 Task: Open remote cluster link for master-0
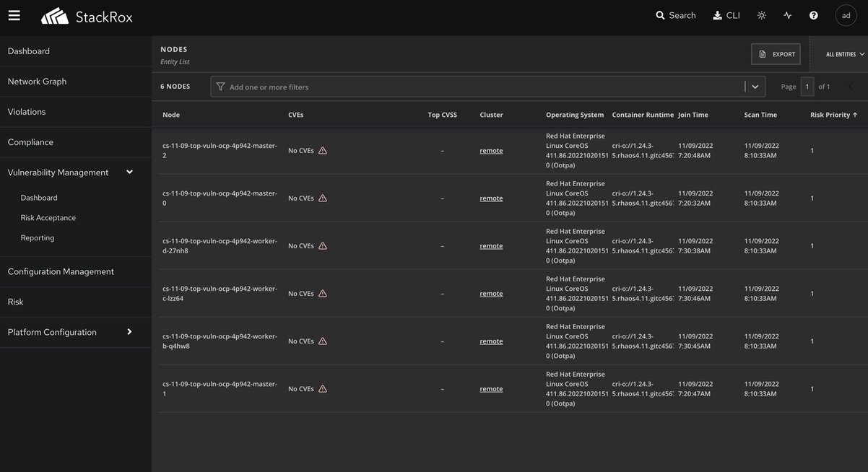(x=491, y=198)
